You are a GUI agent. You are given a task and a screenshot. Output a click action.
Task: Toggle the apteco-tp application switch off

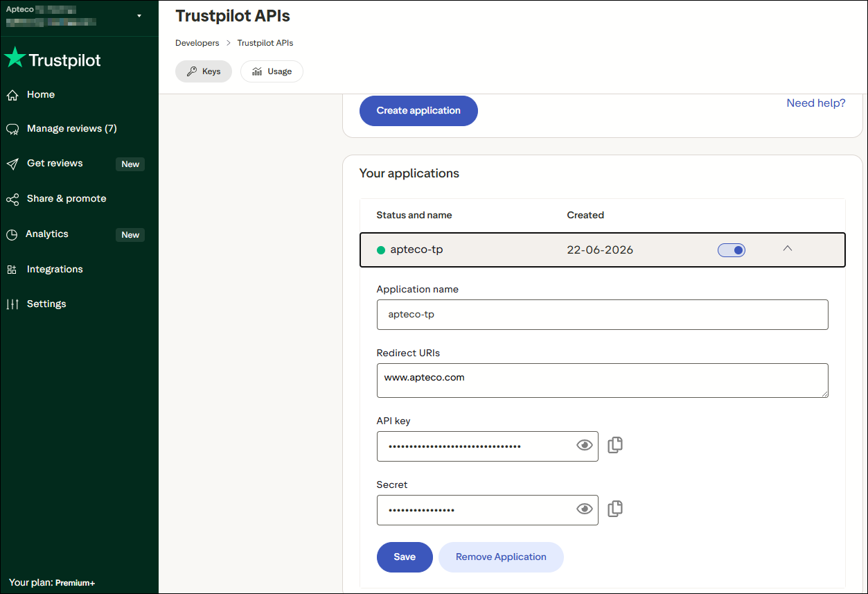732,250
